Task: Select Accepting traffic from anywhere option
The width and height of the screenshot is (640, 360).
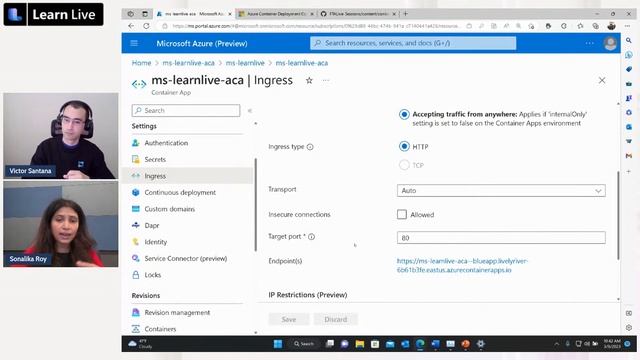Action: click(x=404, y=114)
